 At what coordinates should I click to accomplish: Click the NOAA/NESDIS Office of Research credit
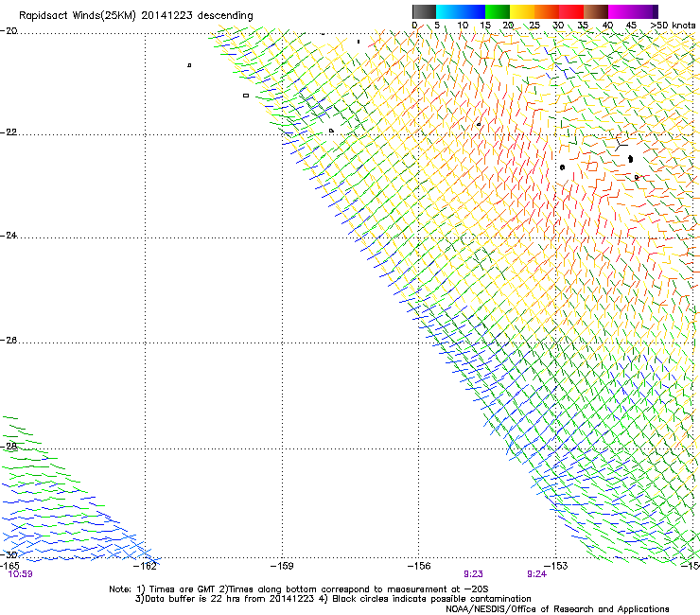pos(557,609)
